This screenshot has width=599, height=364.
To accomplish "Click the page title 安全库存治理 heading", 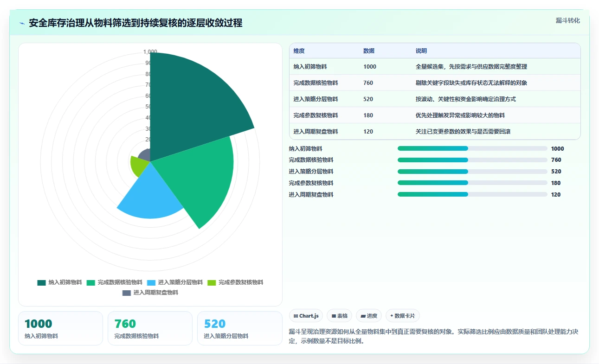I will point(135,23).
